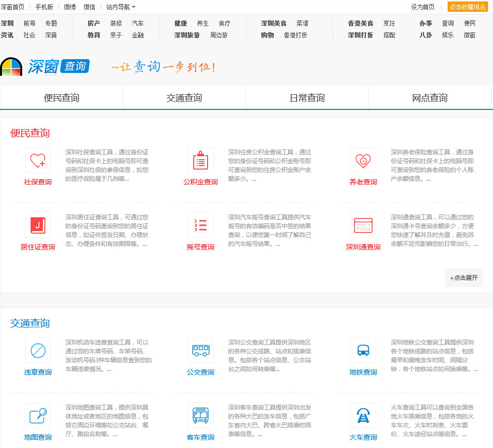Open the 深窗首页 link
The width and height of the screenshot is (493, 448).
click(x=13, y=7)
